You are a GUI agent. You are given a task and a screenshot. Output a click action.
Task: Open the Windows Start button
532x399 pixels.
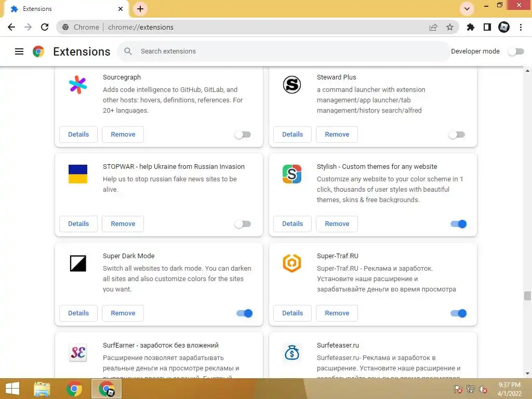(12, 389)
